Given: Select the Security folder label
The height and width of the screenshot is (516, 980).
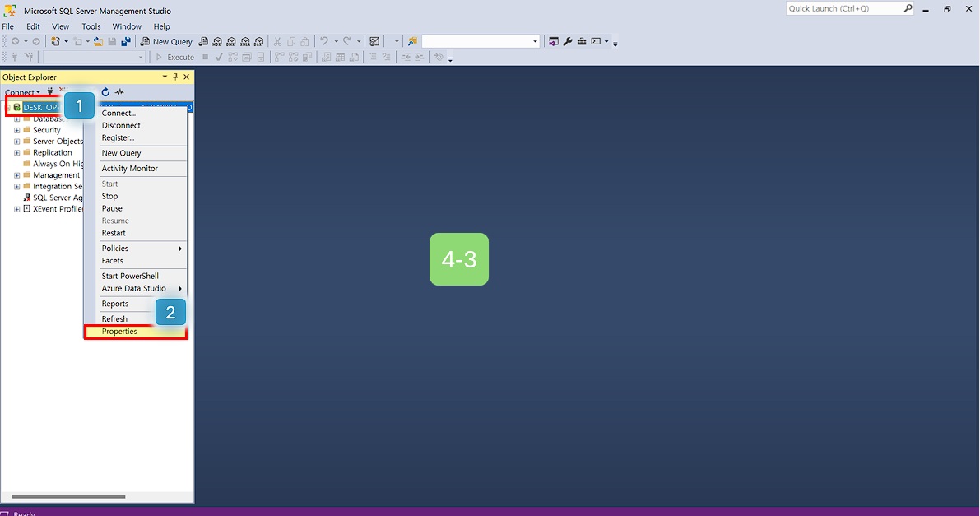Looking at the screenshot, I should (x=47, y=130).
